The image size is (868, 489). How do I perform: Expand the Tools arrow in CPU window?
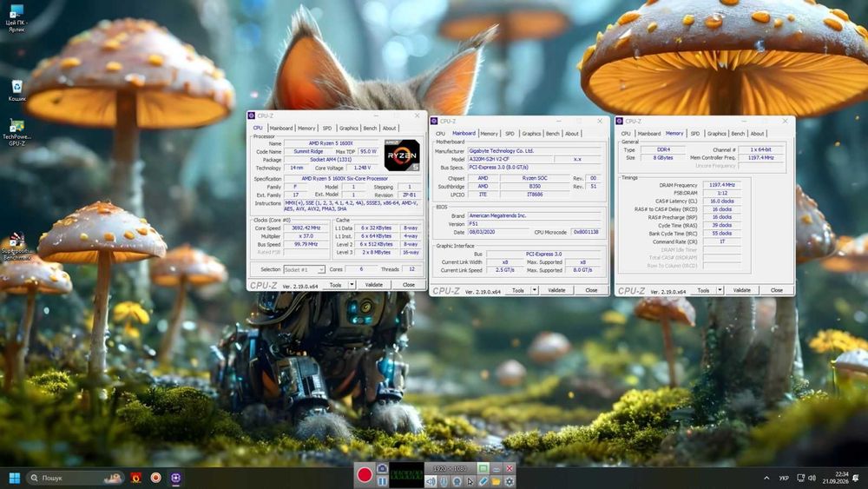point(352,285)
